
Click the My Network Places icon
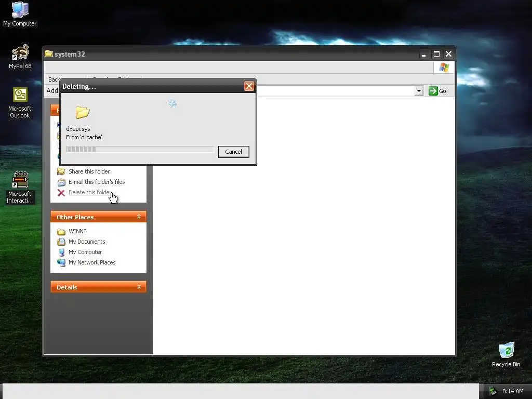[61, 262]
